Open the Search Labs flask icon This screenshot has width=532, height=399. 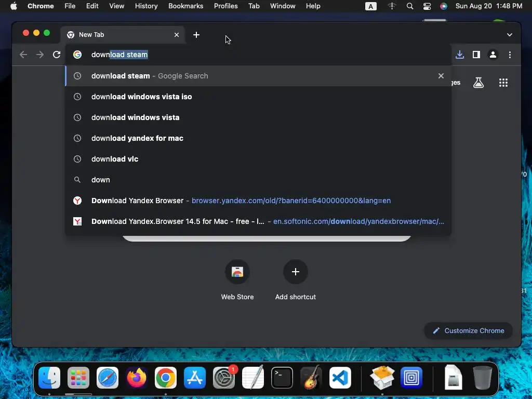[478, 83]
